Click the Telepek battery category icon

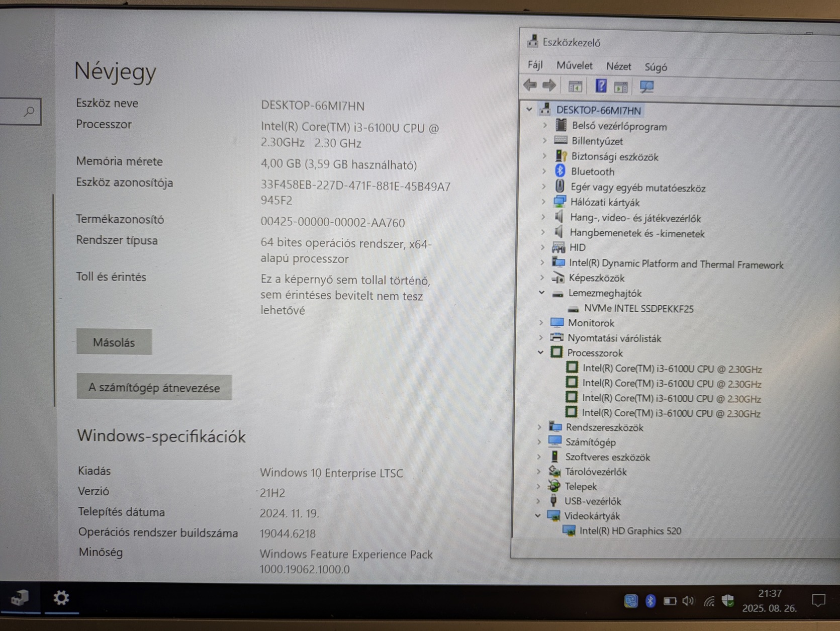554,486
